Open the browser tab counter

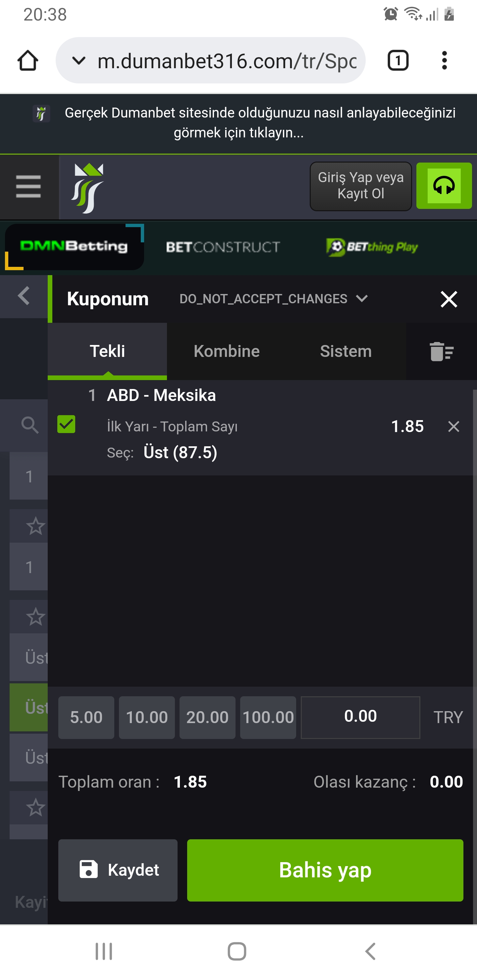click(398, 61)
